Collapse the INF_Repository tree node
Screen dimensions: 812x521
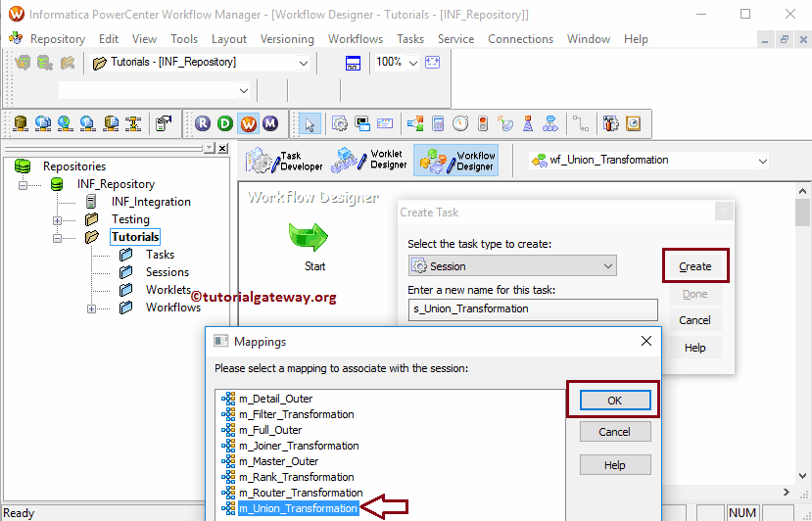coord(23,185)
